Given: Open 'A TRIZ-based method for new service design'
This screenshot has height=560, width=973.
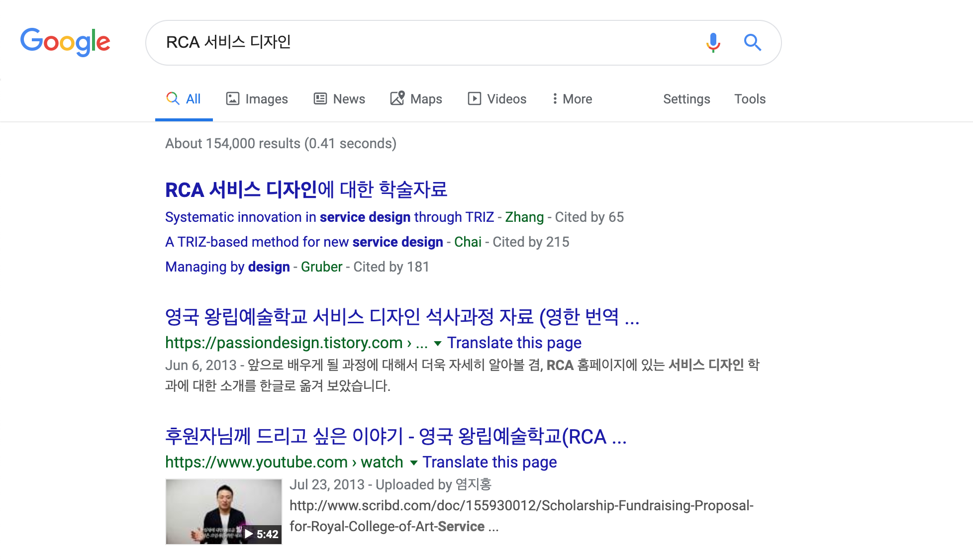Looking at the screenshot, I should pos(304,242).
